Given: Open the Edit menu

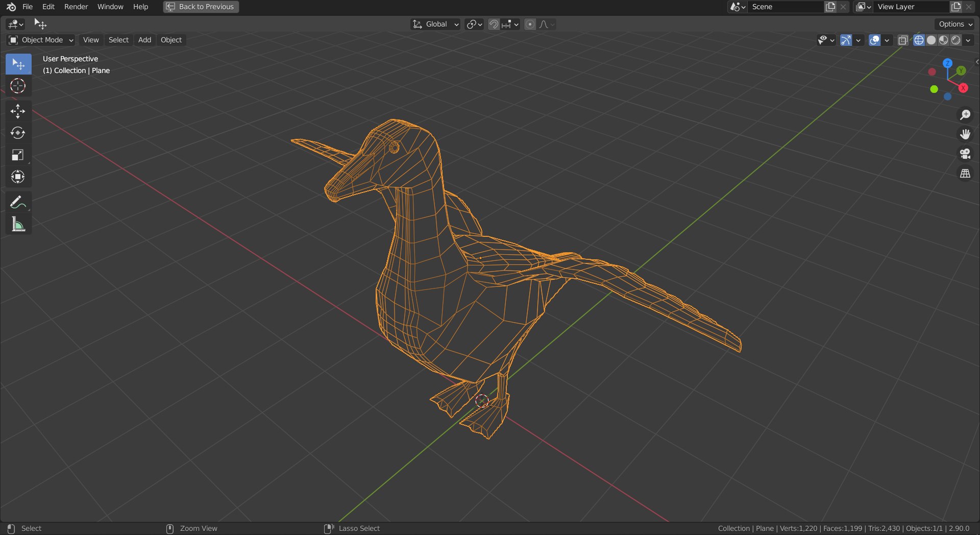Looking at the screenshot, I should [x=48, y=7].
